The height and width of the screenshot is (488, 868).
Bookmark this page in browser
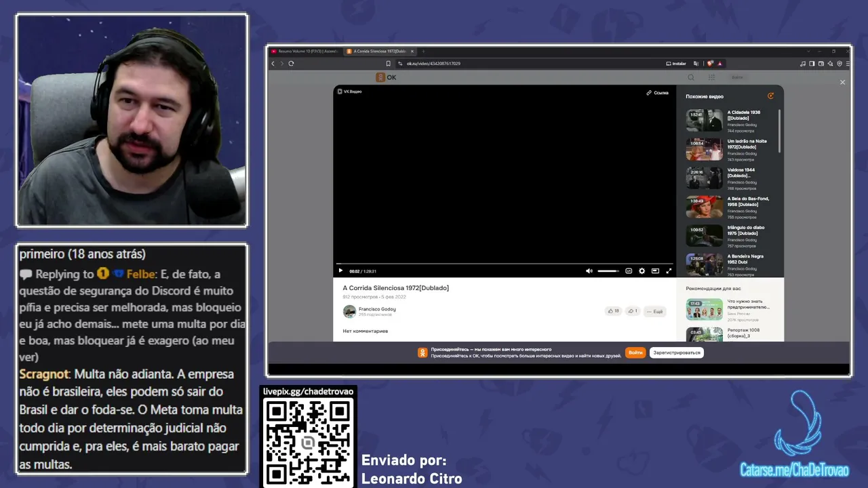pos(390,64)
